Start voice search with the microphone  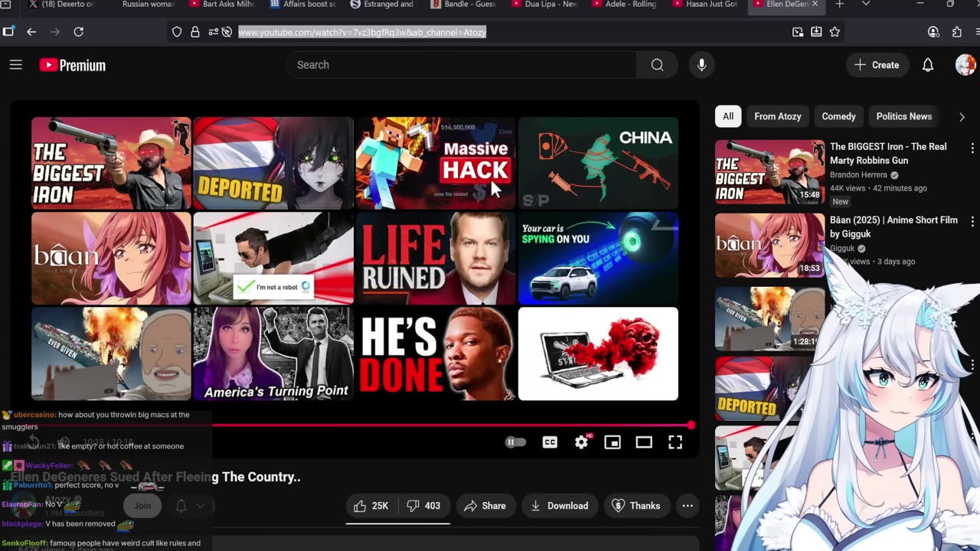pyautogui.click(x=701, y=65)
